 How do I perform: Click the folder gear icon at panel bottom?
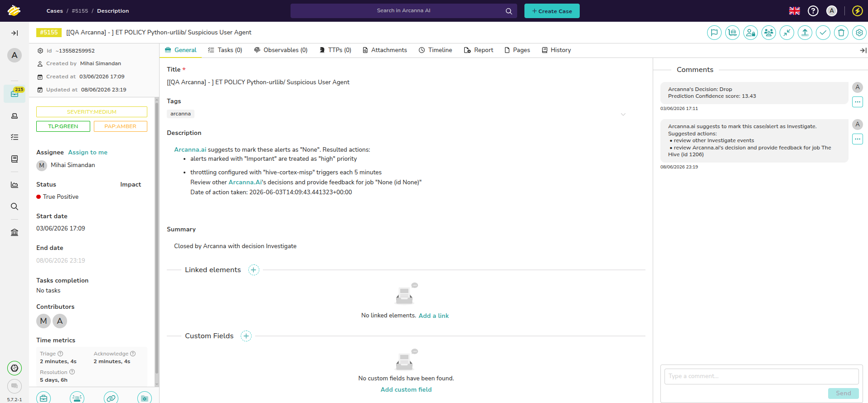[145, 398]
